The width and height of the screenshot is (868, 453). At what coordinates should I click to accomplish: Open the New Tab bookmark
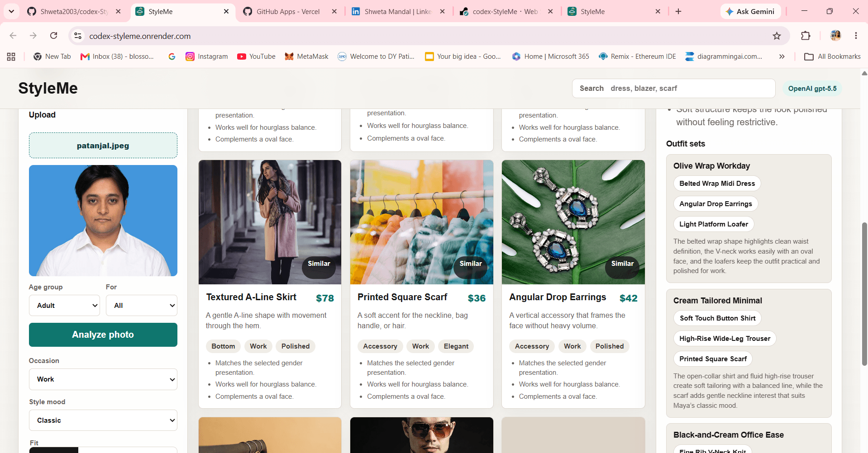click(52, 57)
